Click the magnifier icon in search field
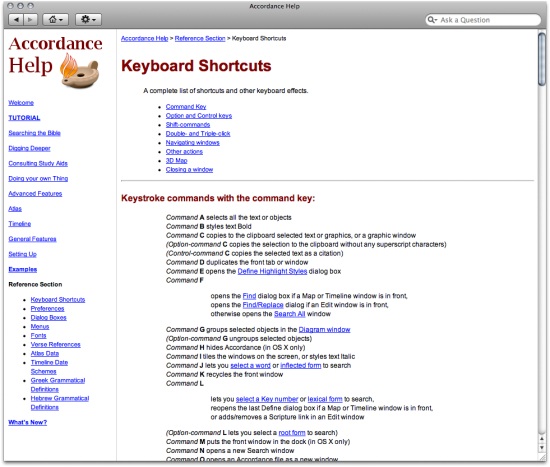The width and height of the screenshot is (550, 467). click(x=432, y=20)
